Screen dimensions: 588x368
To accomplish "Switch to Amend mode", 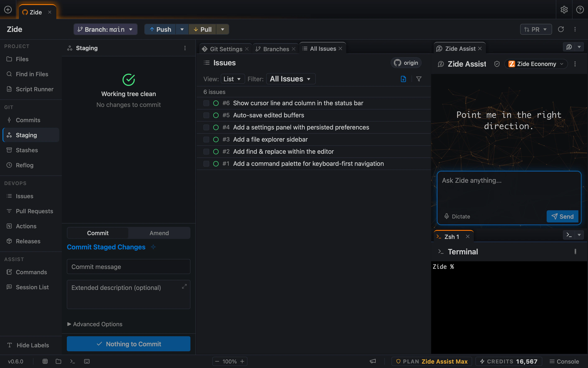I will 159,233.
